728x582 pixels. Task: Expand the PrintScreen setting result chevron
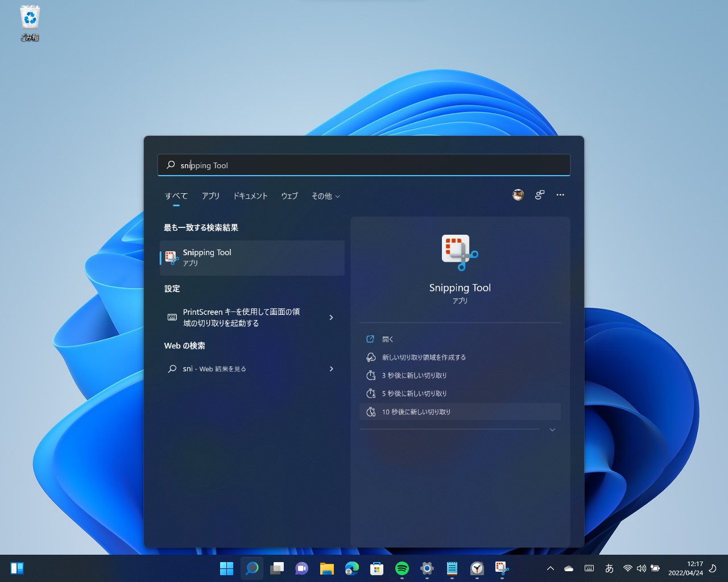pos(332,317)
